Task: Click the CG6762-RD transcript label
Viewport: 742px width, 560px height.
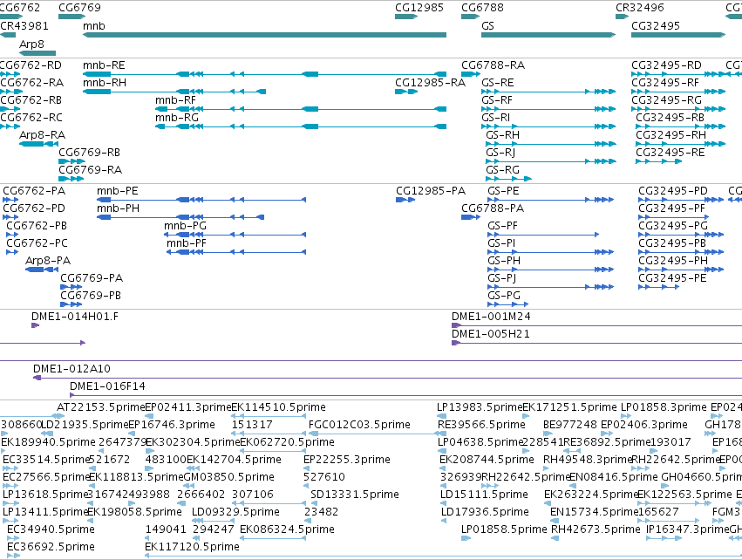Action: point(31,65)
